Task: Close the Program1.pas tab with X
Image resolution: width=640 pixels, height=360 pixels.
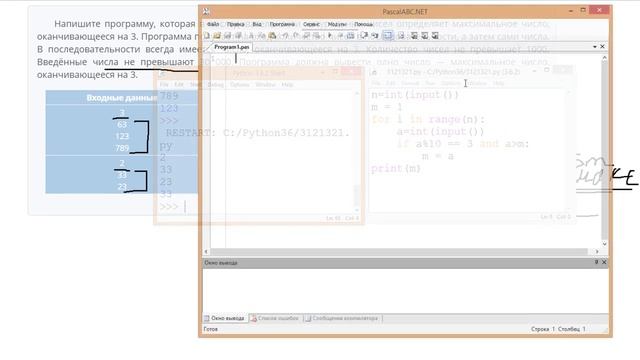Action: tap(602, 47)
